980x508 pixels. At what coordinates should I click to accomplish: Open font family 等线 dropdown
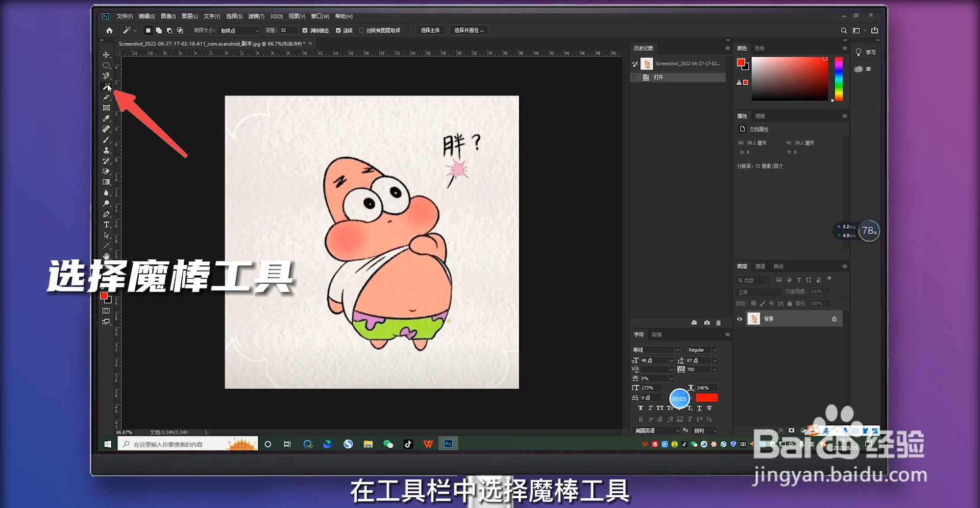pos(656,350)
